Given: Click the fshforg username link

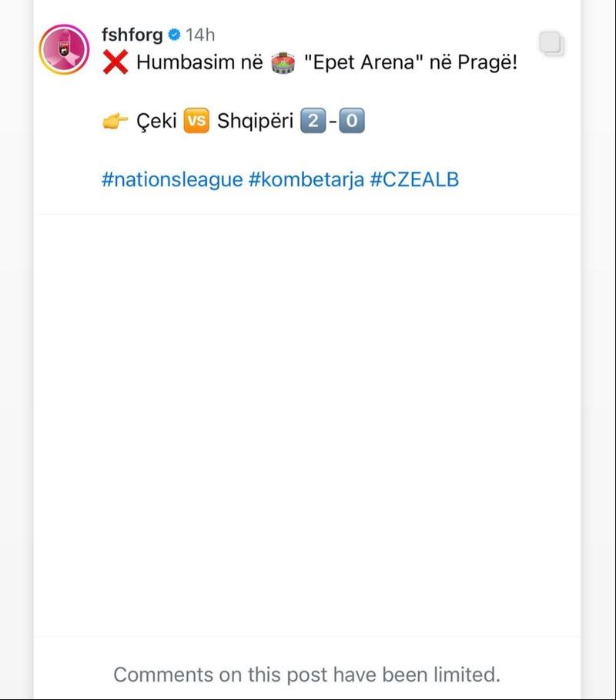Looking at the screenshot, I should tap(132, 35).
